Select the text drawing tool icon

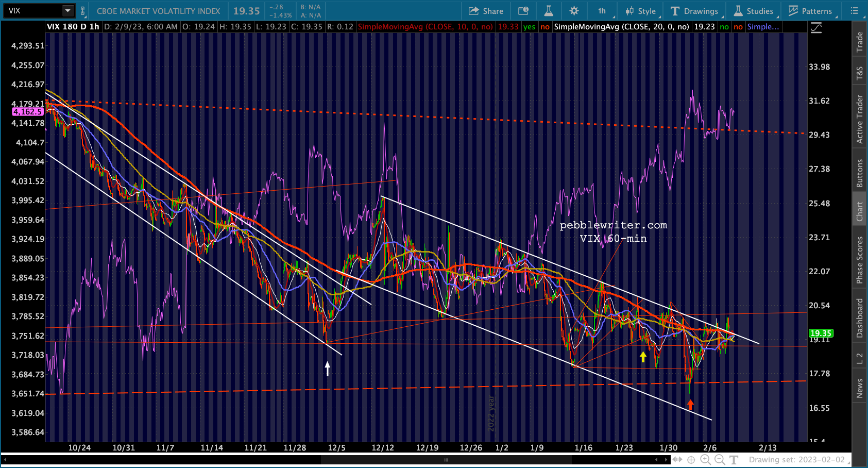coord(734,460)
